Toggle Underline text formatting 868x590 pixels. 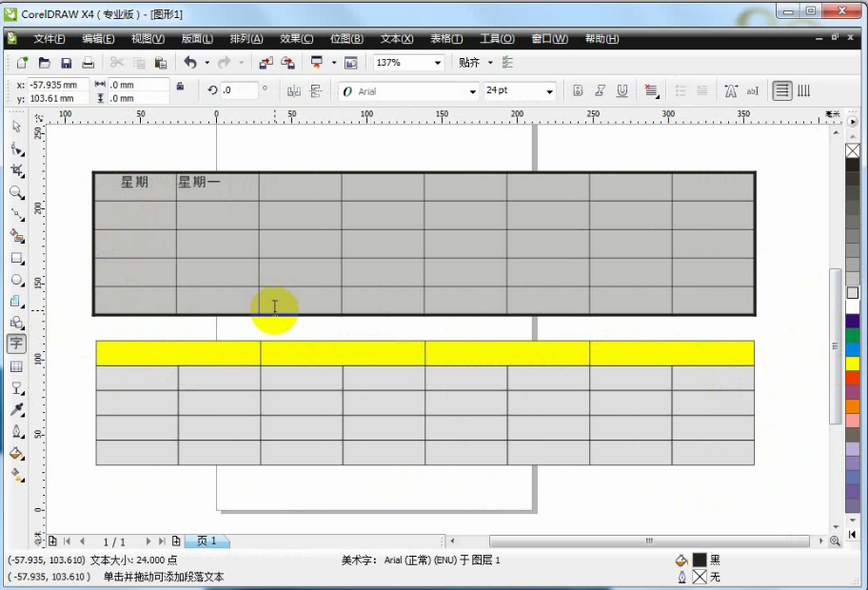click(x=622, y=91)
